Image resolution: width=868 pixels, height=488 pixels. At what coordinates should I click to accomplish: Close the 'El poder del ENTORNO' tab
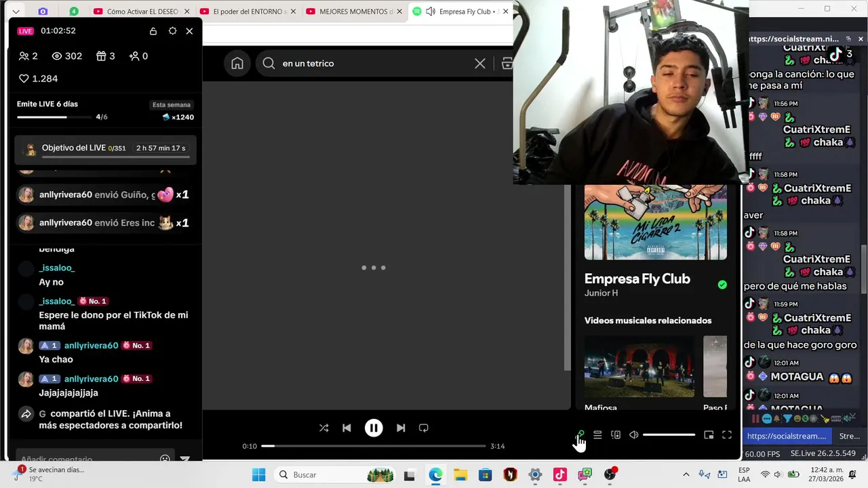(x=294, y=12)
